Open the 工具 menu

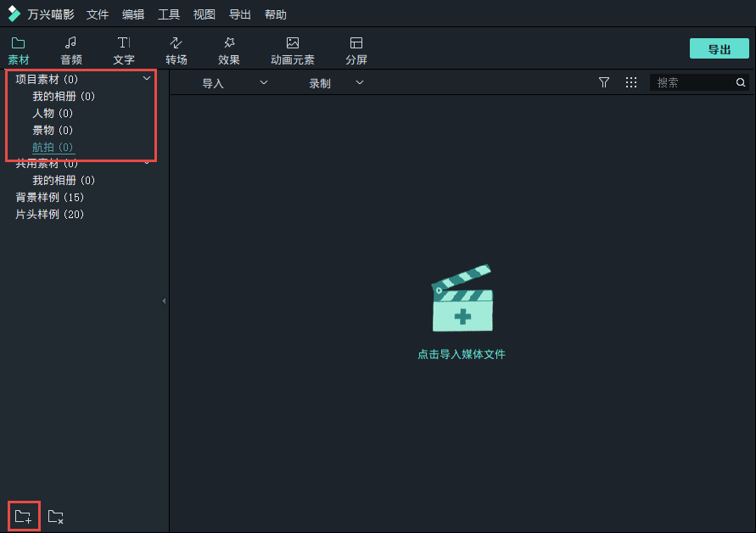[169, 14]
